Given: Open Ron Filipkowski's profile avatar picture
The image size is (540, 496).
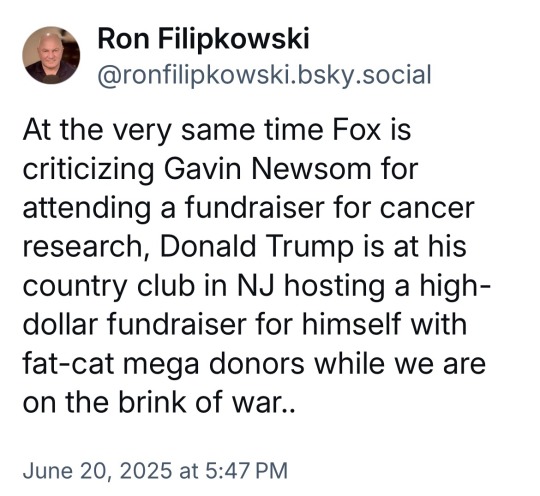Looking at the screenshot, I should [51, 55].
